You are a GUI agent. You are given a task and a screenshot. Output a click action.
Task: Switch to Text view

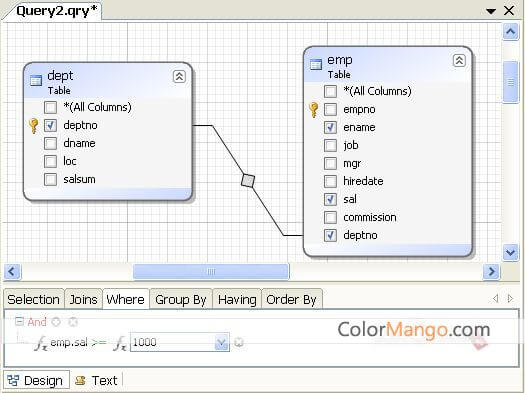[96, 381]
